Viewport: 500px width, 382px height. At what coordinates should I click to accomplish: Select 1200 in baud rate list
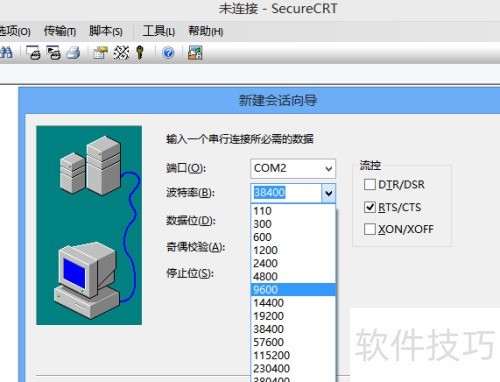(x=293, y=250)
